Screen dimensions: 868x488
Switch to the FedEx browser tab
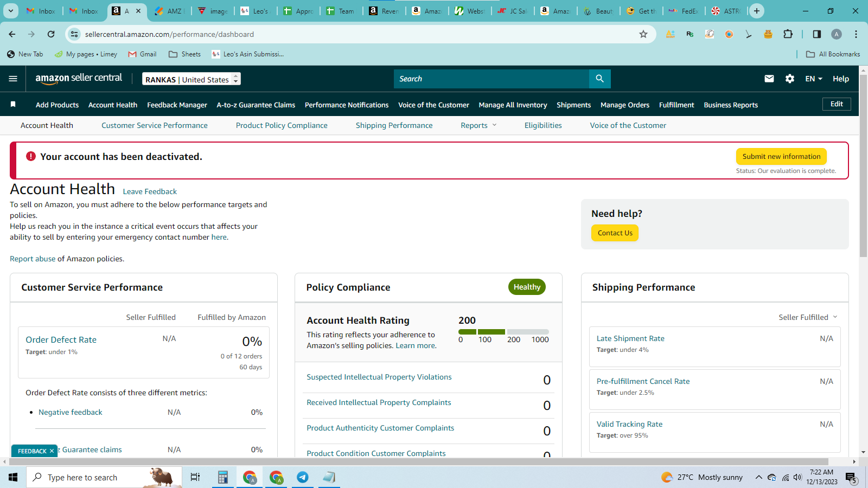685,11
